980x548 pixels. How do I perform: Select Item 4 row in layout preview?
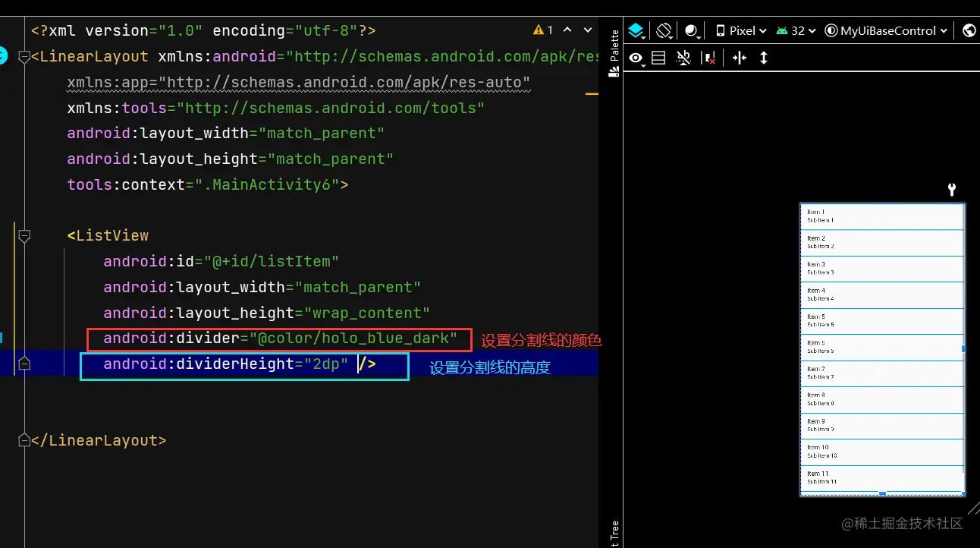(x=882, y=295)
